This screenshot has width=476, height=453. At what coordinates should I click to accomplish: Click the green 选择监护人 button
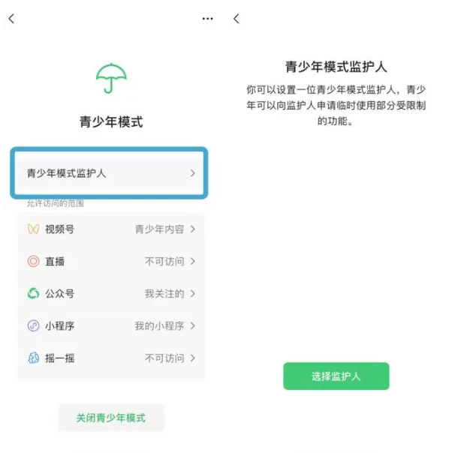[x=336, y=376]
